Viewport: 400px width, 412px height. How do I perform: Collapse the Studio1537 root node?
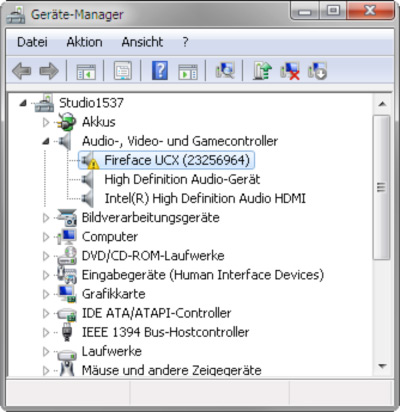pyautogui.click(x=23, y=103)
